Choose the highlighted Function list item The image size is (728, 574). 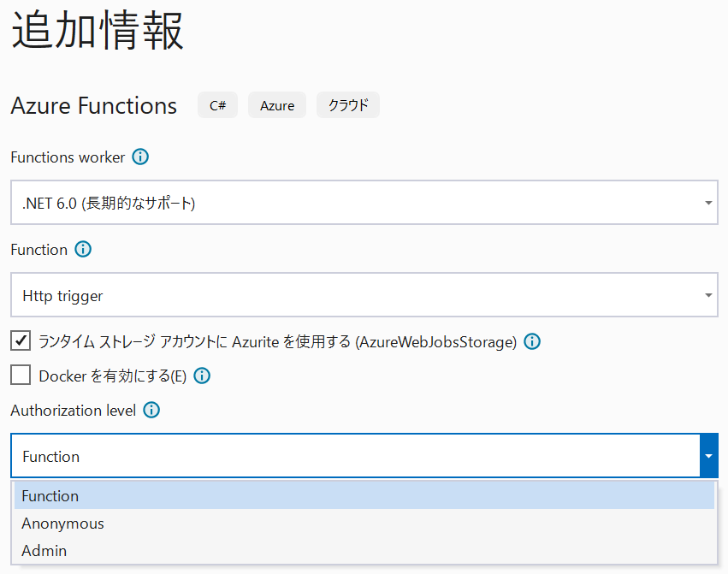(x=50, y=495)
